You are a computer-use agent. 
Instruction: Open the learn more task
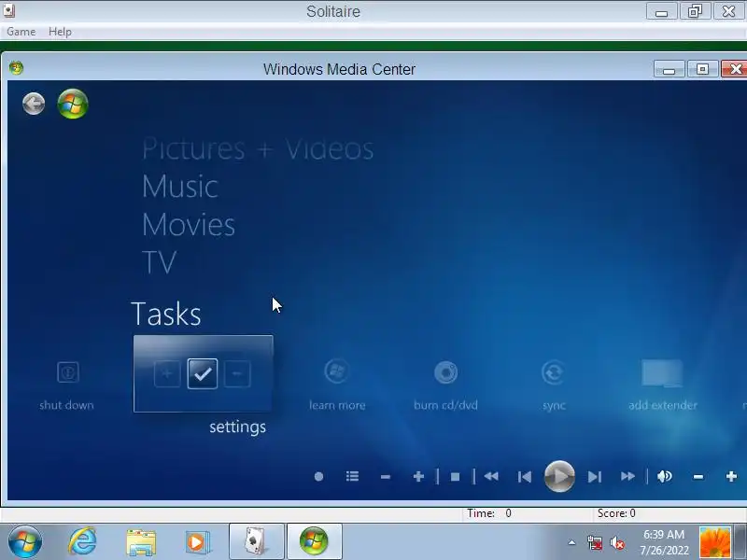click(337, 385)
